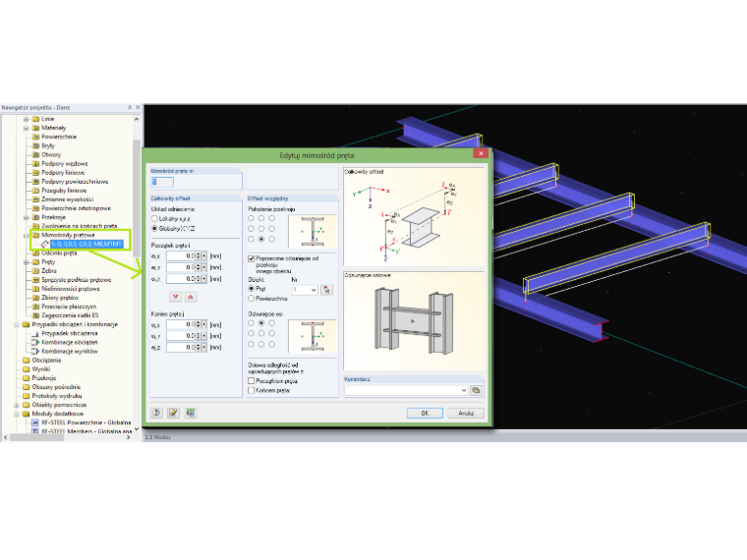Select top-center Odsunięcie osi radio
Screen dimensions: 747x560
(261, 323)
